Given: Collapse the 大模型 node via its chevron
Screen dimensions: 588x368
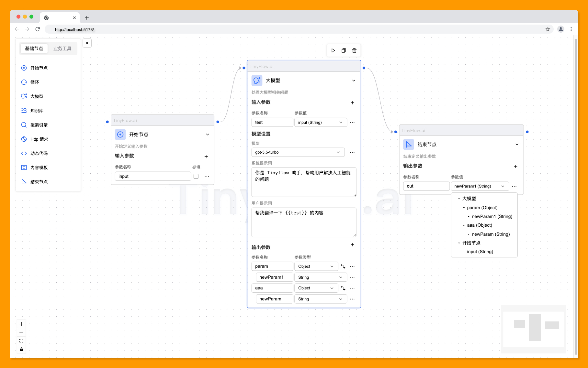Looking at the screenshot, I should 353,81.
